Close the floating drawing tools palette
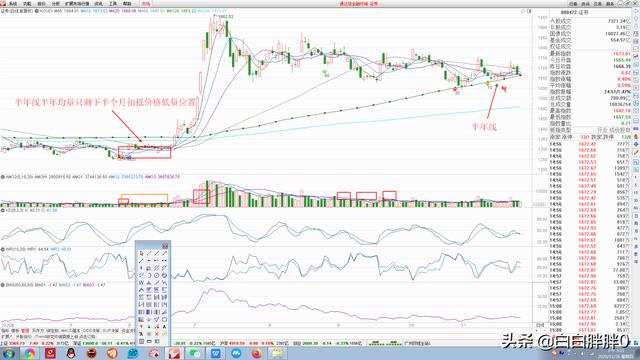The image size is (640, 360). click(164, 246)
